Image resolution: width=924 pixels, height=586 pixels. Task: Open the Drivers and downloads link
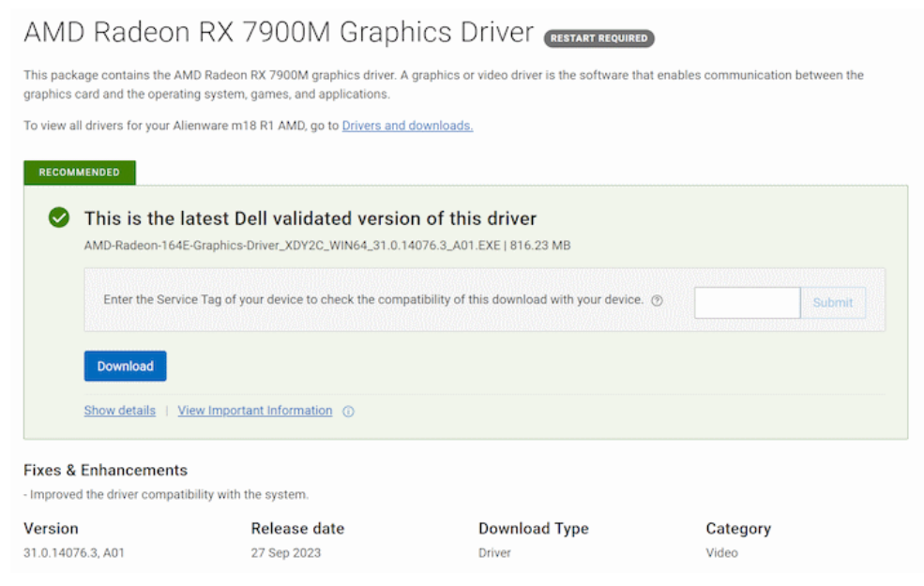tap(407, 126)
